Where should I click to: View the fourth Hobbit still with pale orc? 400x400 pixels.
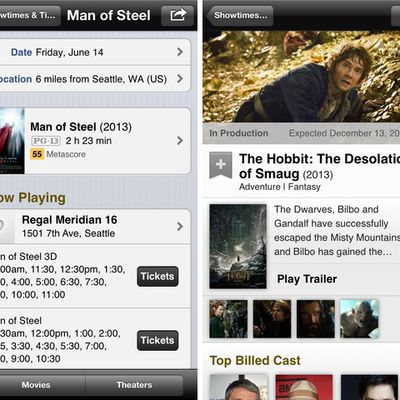point(359,319)
